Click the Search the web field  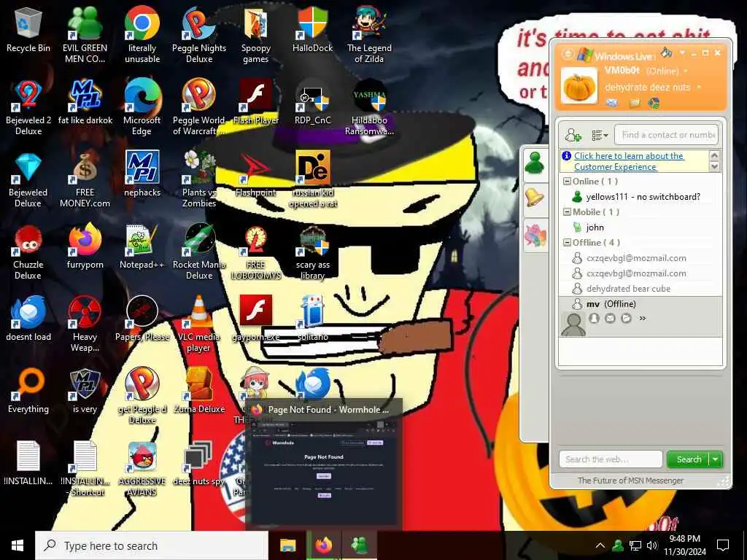click(x=611, y=459)
